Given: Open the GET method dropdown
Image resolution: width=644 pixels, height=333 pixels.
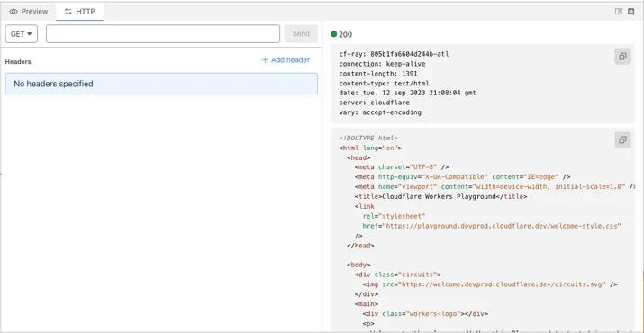Looking at the screenshot, I should pos(22,34).
